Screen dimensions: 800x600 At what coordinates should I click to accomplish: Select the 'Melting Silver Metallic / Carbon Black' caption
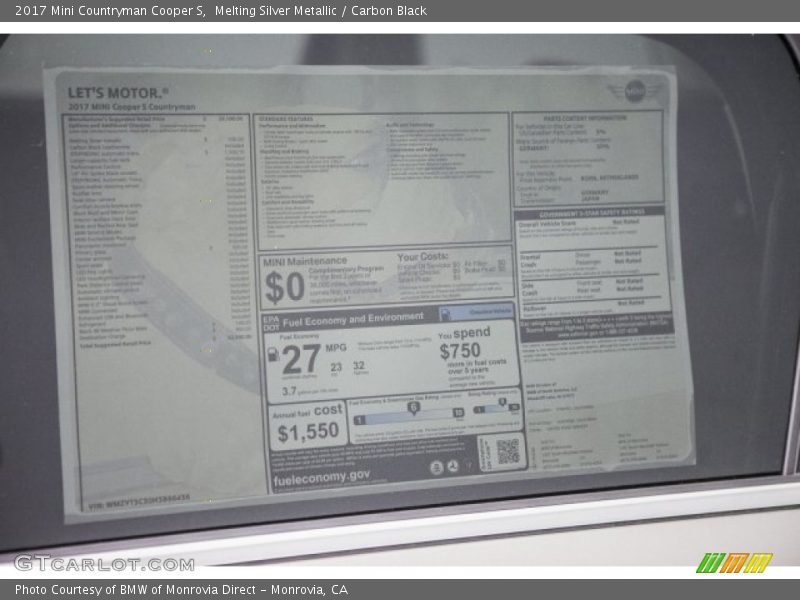[320, 11]
